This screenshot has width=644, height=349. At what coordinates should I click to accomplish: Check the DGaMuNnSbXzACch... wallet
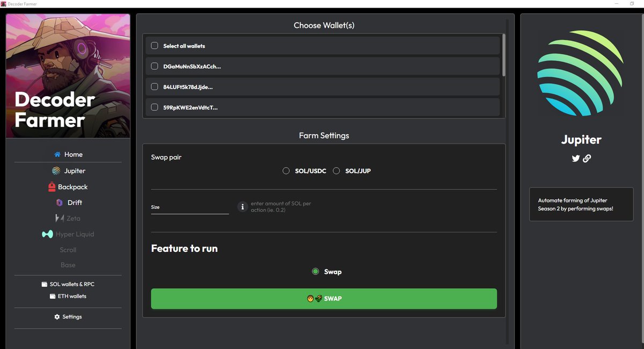tap(155, 66)
